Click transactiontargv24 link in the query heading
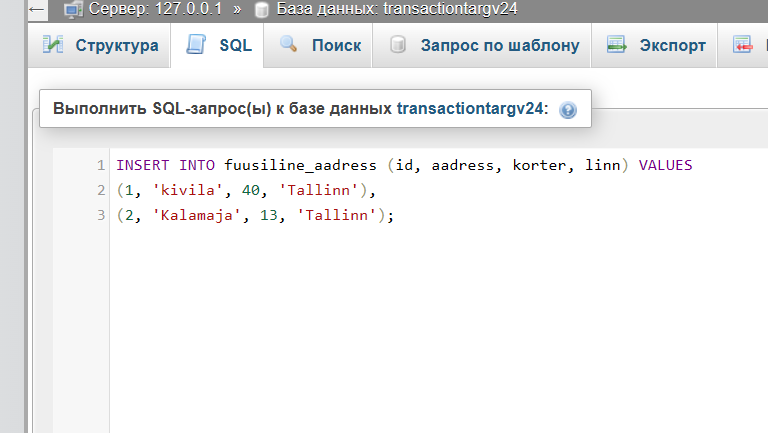 pyautogui.click(x=470, y=108)
